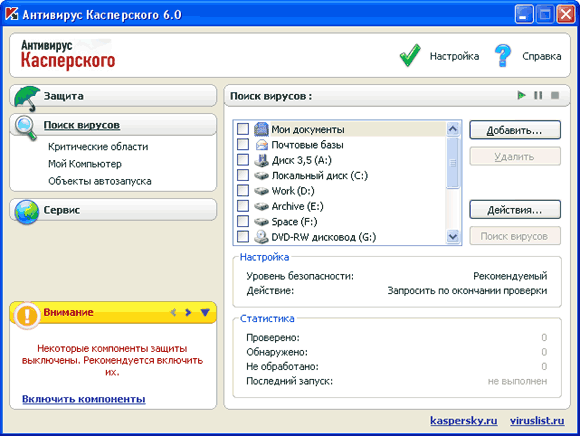
Task: Open the Включить компоненты link
Action: tap(84, 399)
